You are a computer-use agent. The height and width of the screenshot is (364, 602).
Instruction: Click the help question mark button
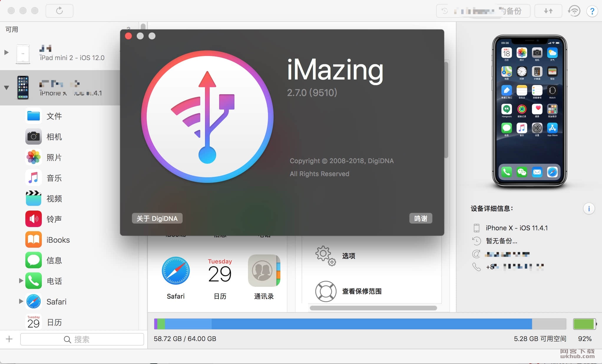tap(592, 11)
